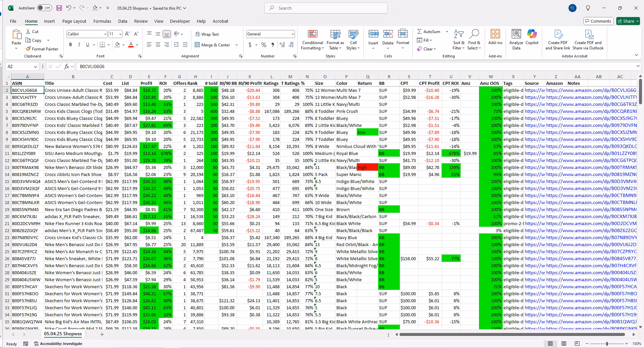
Task: Apply the red font color button
Action: click(131, 45)
